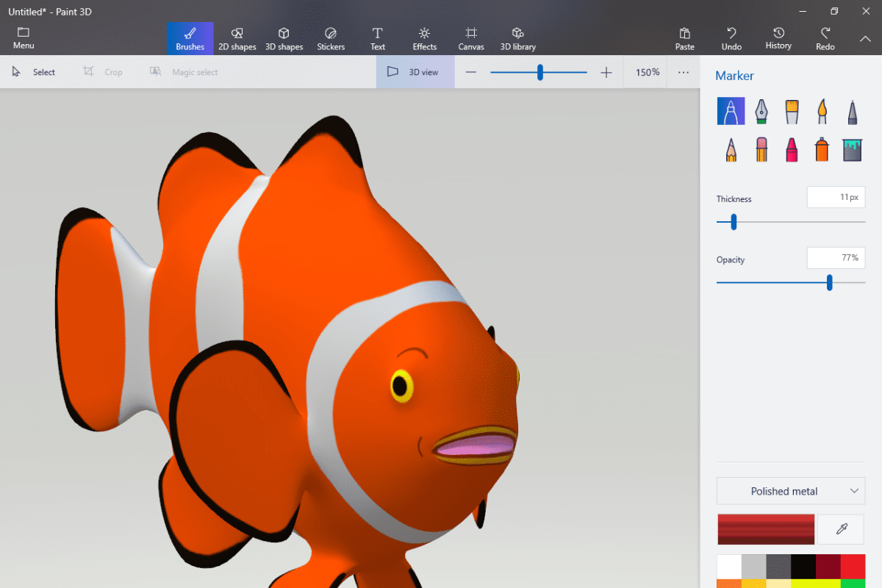Open the three-dot more options menu

pos(684,72)
